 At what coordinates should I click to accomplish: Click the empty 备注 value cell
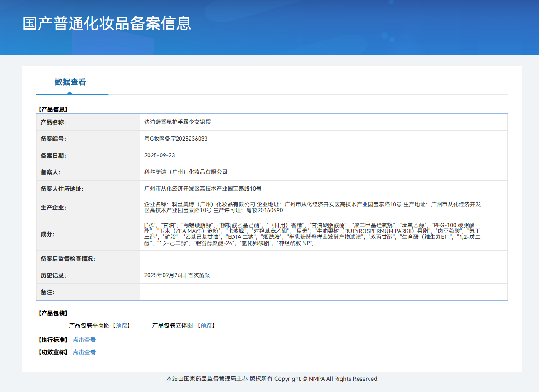(323, 292)
